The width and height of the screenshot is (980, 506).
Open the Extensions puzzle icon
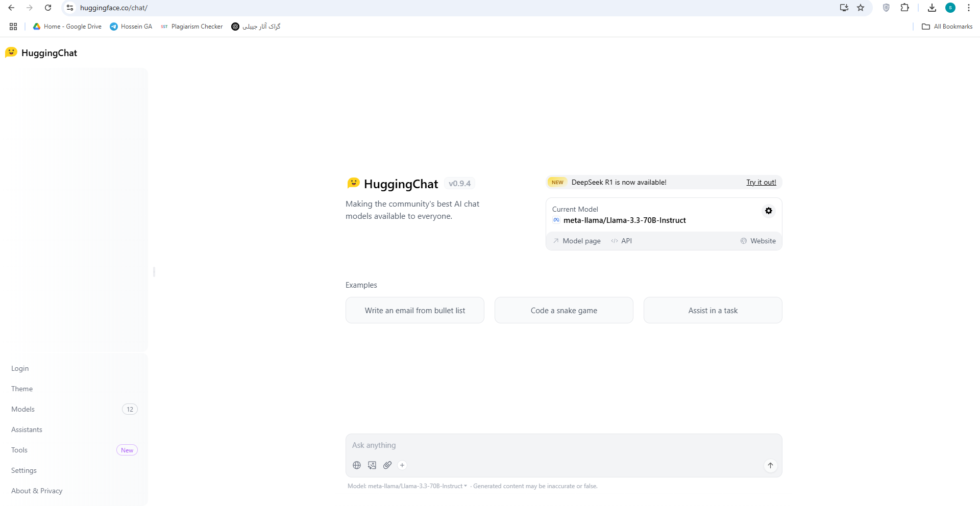904,8
